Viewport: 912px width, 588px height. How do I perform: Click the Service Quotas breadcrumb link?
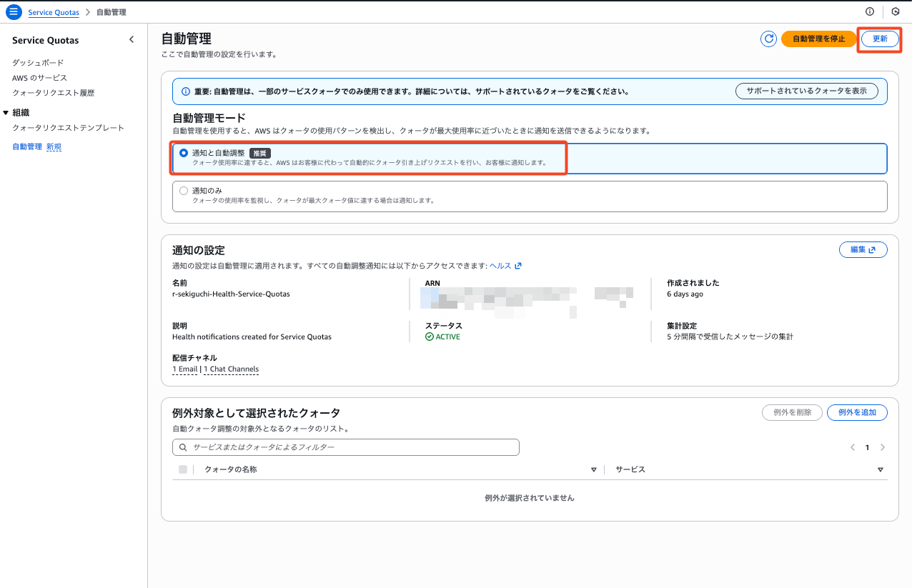tap(54, 12)
